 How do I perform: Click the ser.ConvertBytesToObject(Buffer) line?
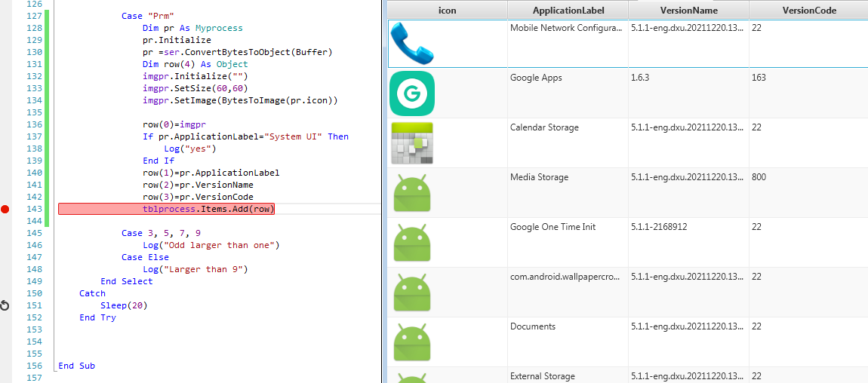click(x=237, y=52)
